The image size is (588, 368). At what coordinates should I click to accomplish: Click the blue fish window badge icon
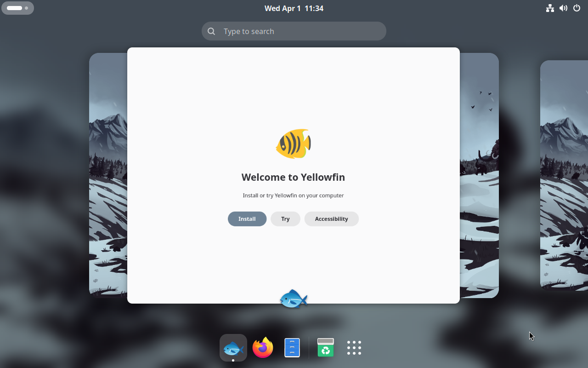294,299
